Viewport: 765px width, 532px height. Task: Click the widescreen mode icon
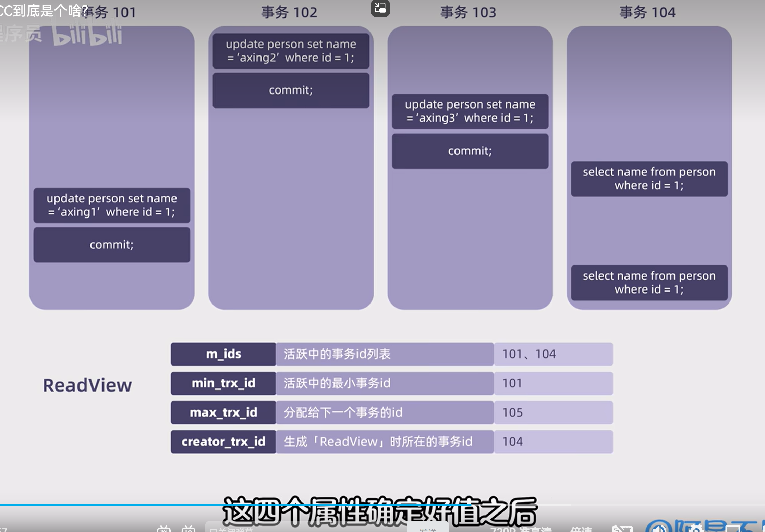pyautogui.click(x=733, y=530)
